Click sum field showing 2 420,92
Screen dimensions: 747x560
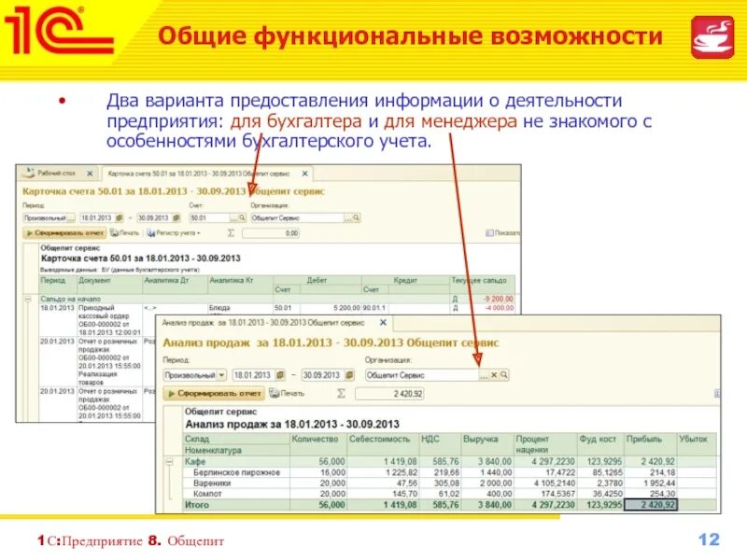point(389,394)
